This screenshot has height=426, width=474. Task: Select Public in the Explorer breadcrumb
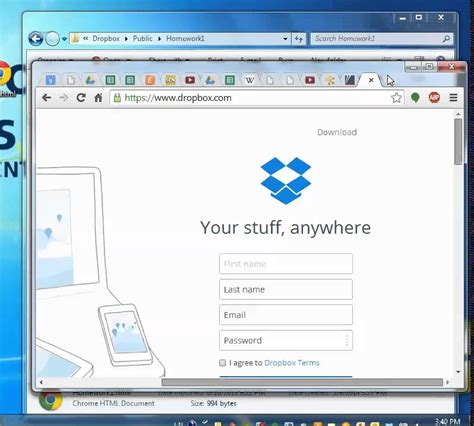142,38
